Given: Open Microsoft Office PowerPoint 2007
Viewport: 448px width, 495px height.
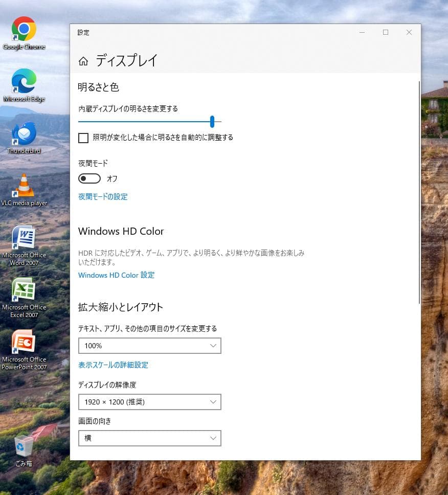Looking at the screenshot, I should pyautogui.click(x=24, y=341).
